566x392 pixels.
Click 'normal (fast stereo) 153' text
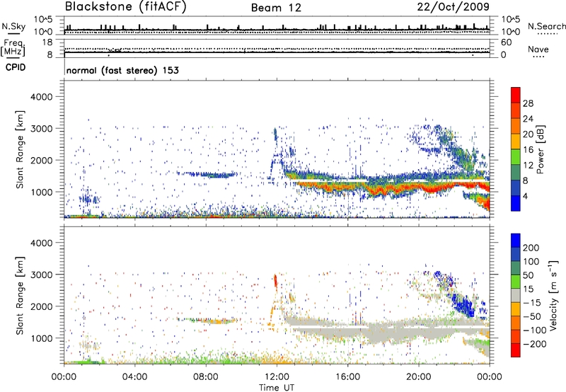click(122, 70)
